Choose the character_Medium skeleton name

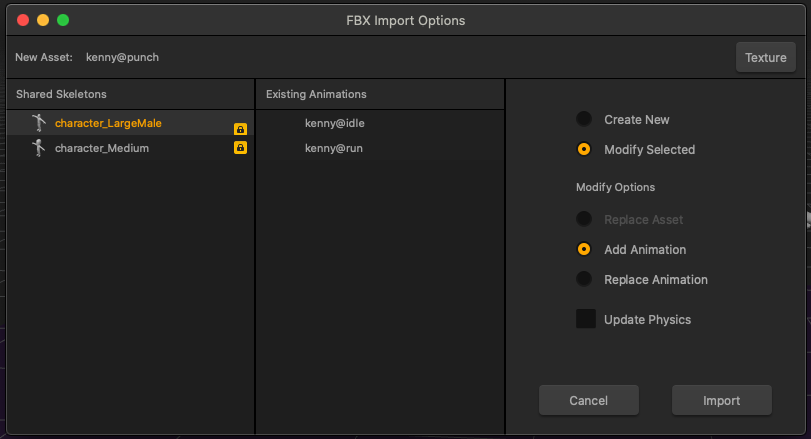[102, 148]
